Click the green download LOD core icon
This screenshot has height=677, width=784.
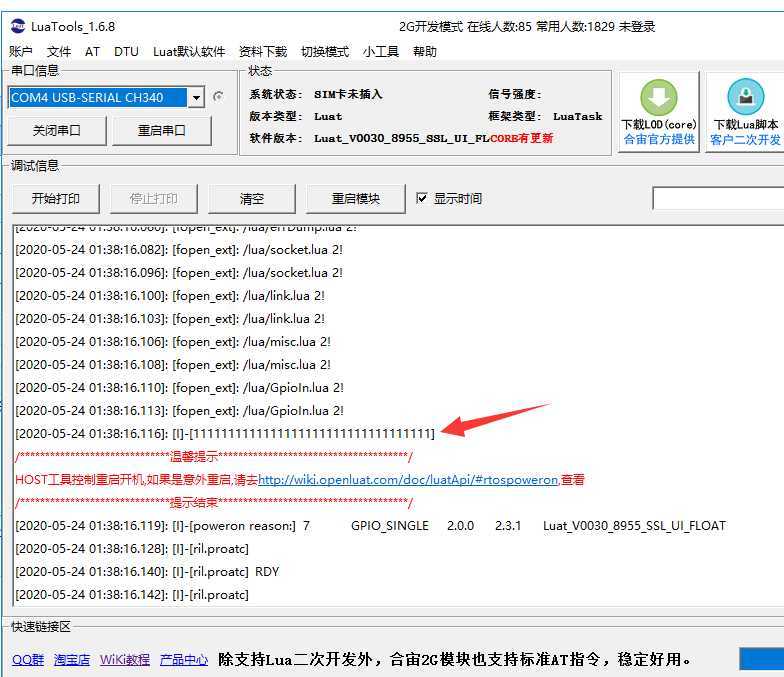[658, 97]
